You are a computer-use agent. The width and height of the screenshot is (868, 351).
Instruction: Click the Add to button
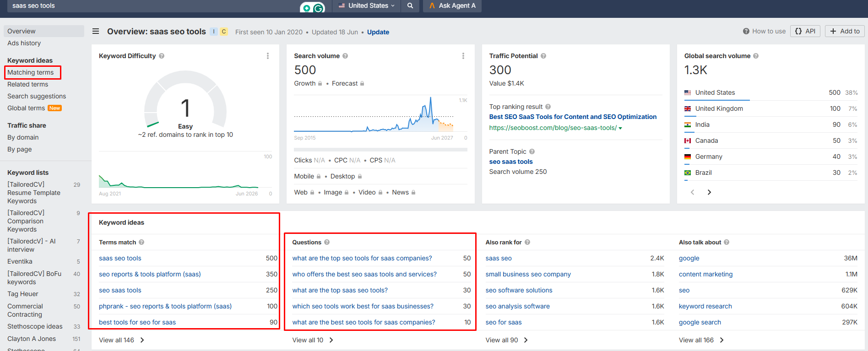pos(845,31)
